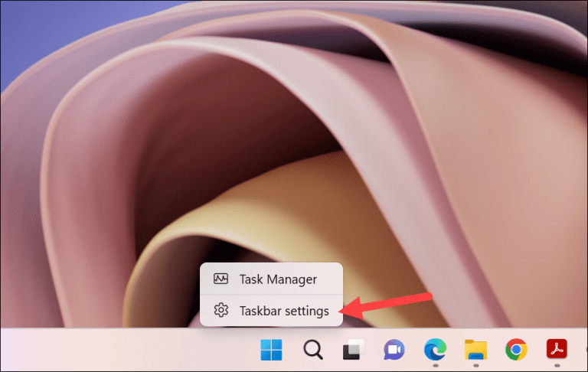The height and width of the screenshot is (372, 588).
Task: Click the Windows Start button
Action: [x=271, y=350]
